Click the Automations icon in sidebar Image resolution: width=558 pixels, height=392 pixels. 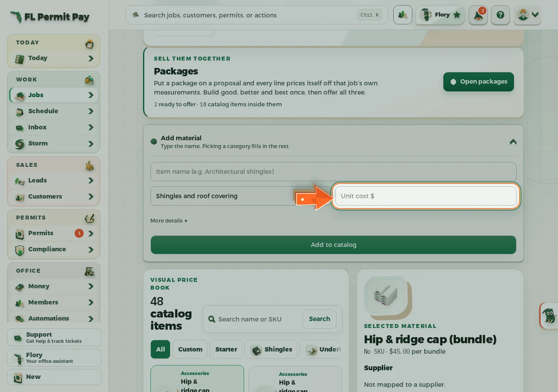pyautogui.click(x=20, y=319)
